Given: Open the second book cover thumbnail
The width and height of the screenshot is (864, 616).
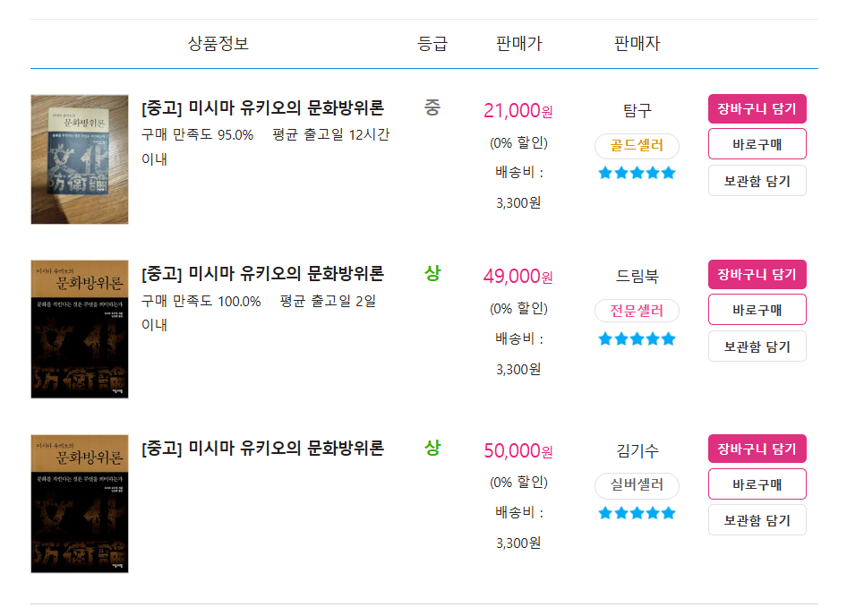Looking at the screenshot, I should 80,329.
